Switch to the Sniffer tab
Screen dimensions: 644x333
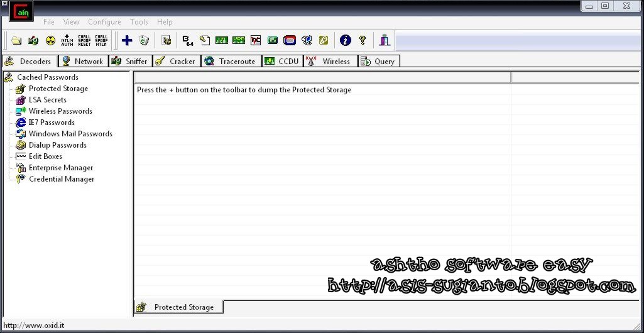coord(130,61)
